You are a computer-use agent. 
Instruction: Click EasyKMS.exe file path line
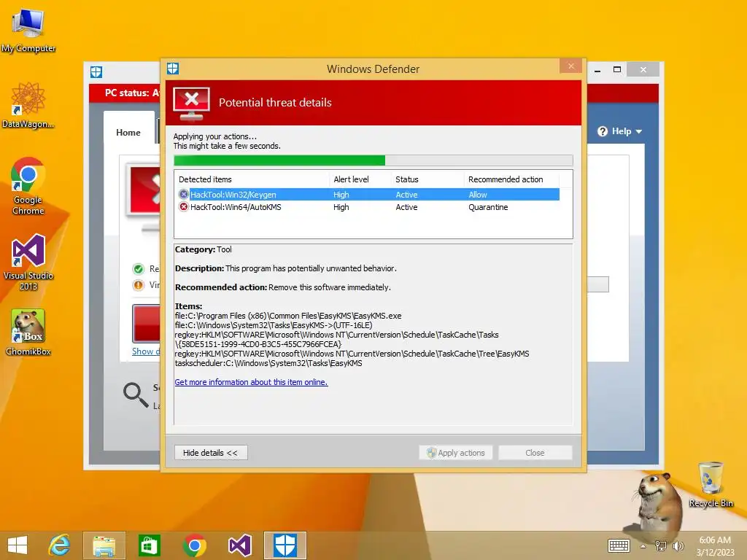click(x=288, y=316)
